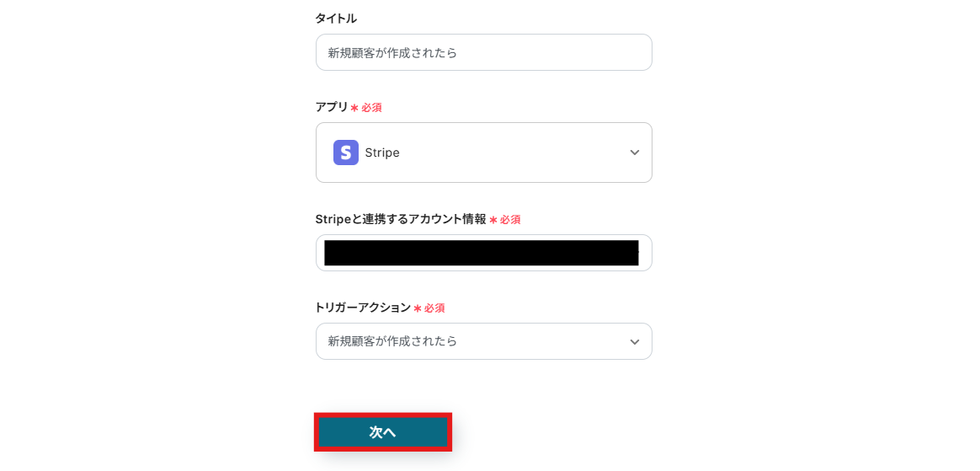Open the アプリ dropdown chevron
Image resolution: width=980 pixels, height=471 pixels.
tap(635, 153)
